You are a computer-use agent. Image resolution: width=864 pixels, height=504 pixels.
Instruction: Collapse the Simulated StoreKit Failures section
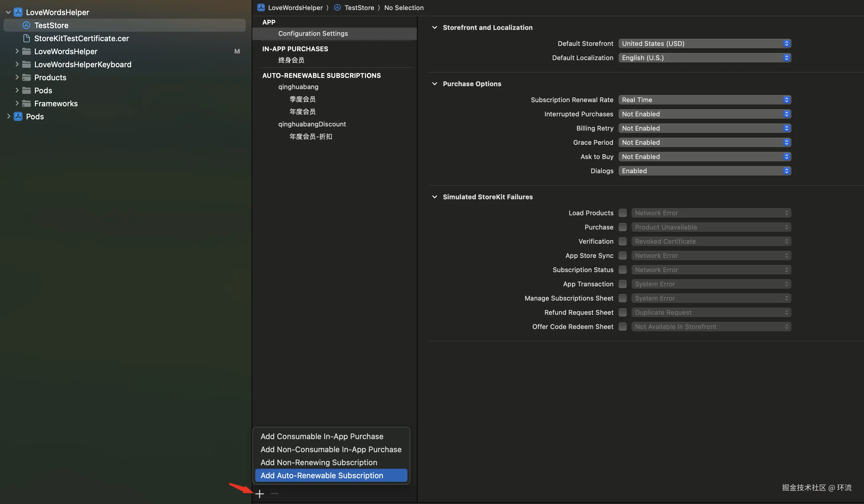coord(434,197)
